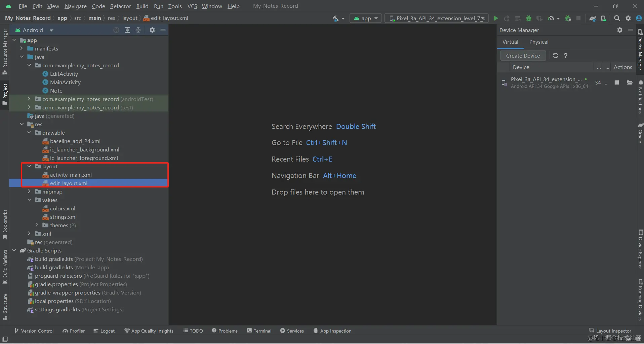The width and height of the screenshot is (644, 344).
Task: Toggle the Gradle side panel
Action: [x=640, y=133]
